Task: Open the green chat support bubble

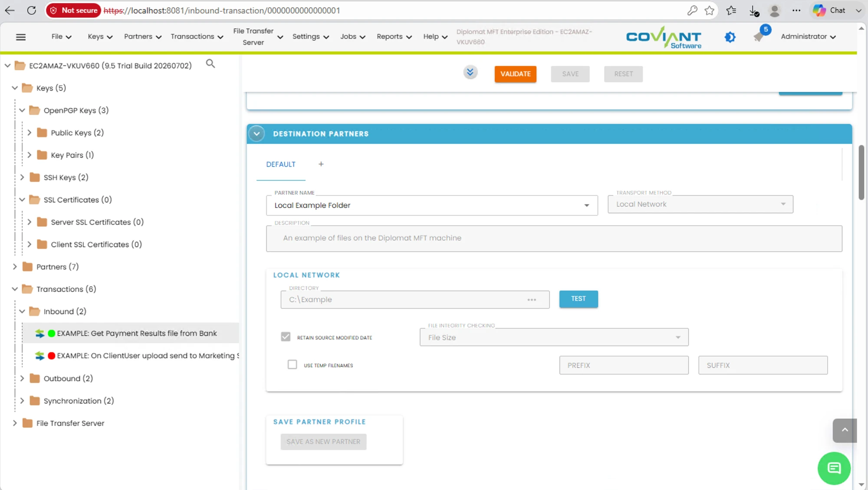Action: [x=834, y=468]
